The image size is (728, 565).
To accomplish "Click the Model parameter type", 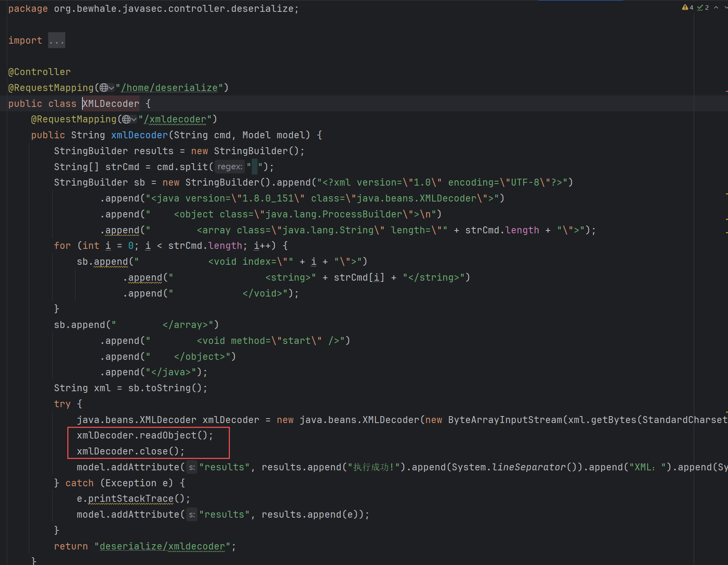I will point(257,135).
